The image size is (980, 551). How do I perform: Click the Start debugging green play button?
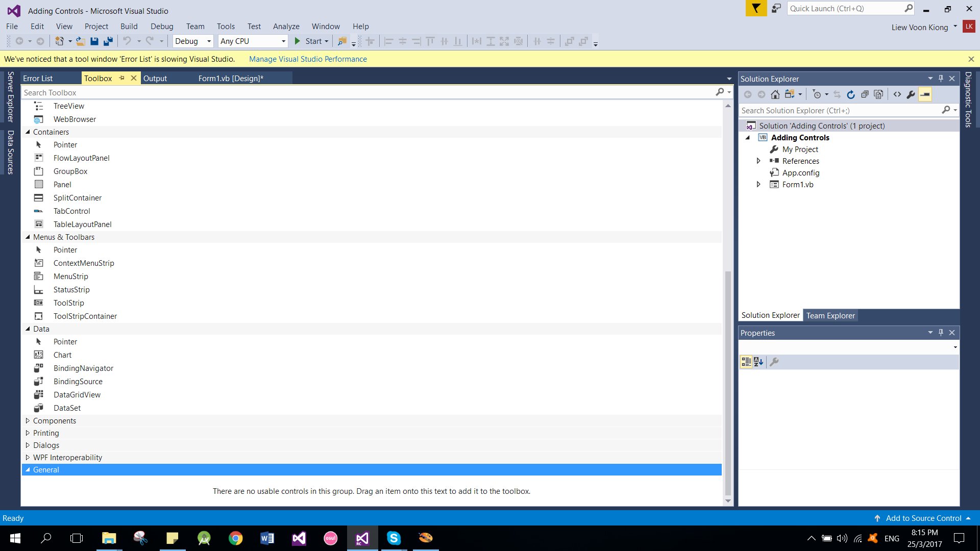coord(298,41)
